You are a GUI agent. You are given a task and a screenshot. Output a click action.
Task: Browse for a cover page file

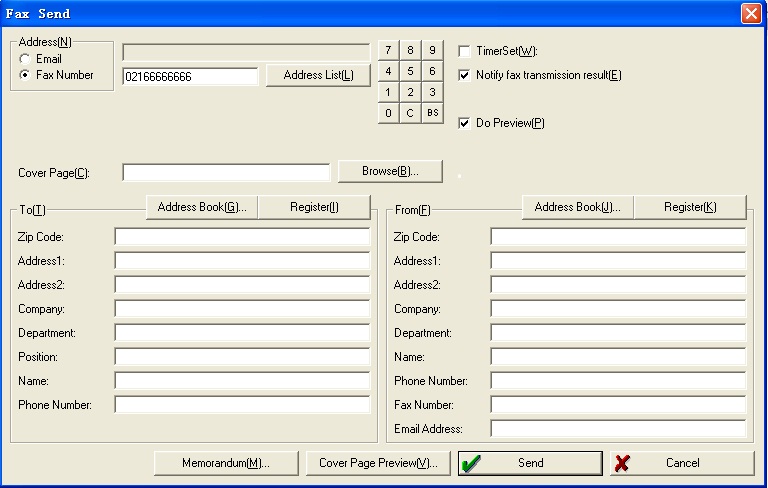[390, 171]
